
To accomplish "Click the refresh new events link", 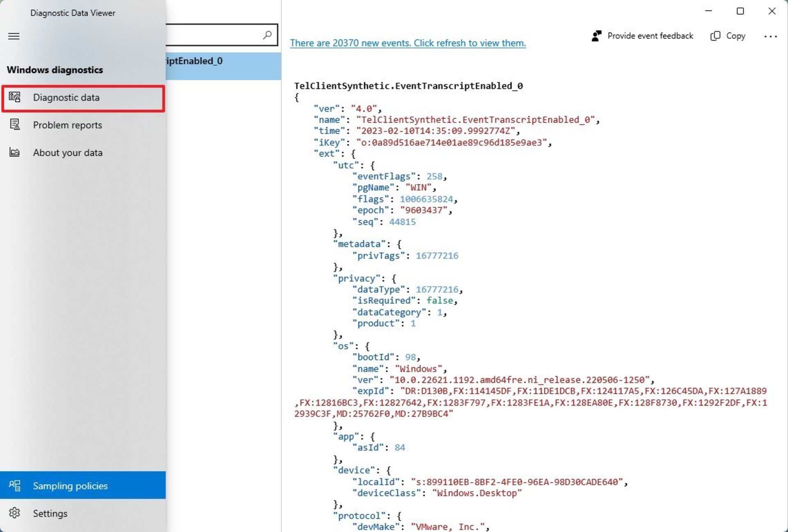I will point(408,43).
